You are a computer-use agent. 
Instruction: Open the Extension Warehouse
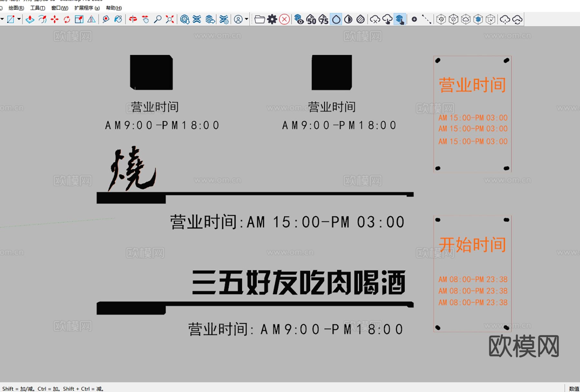[x=197, y=19]
